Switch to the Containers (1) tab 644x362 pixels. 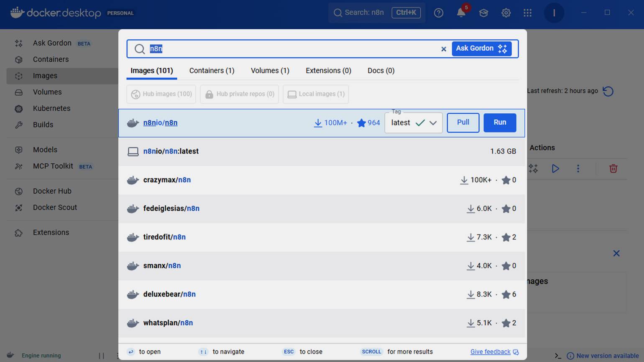click(212, 71)
